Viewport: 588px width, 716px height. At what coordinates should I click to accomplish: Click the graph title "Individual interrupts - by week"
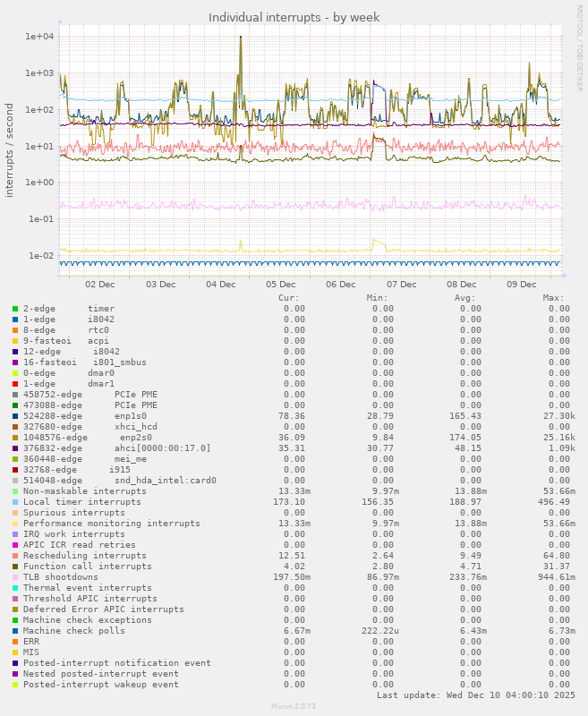pos(294,17)
